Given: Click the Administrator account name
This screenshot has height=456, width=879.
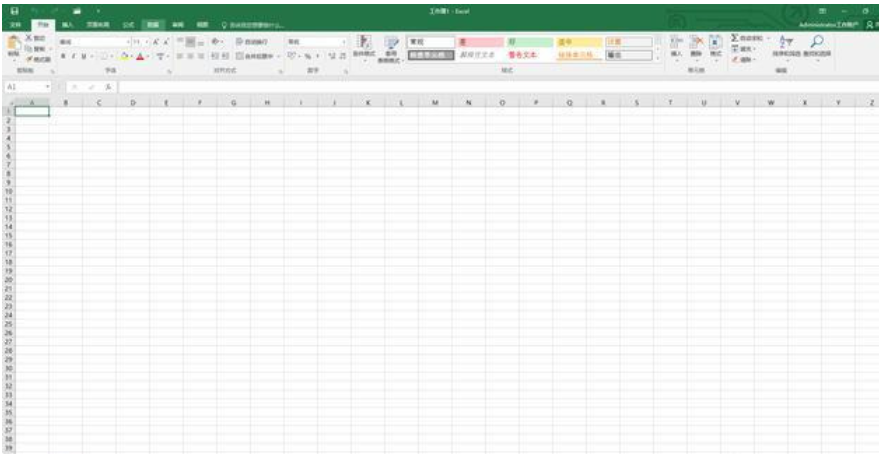Looking at the screenshot, I should (x=828, y=25).
